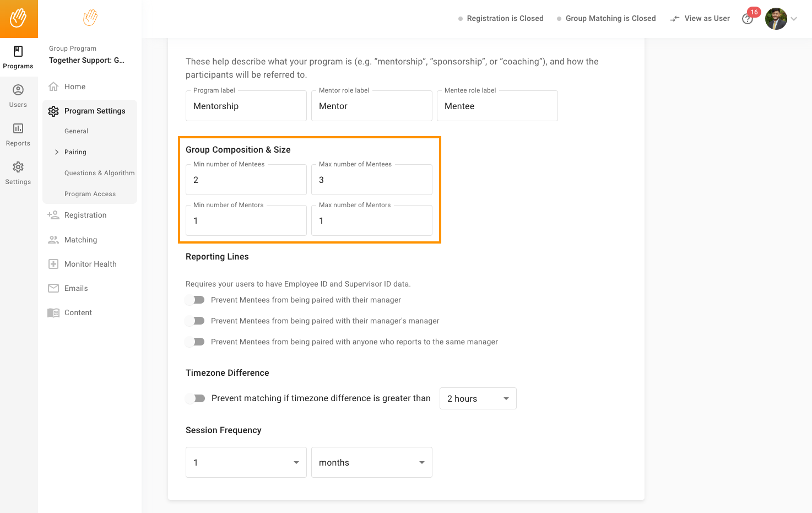Screen dimensions: 812x513
Task: Go to Content in sidebar
Action: [x=78, y=312]
